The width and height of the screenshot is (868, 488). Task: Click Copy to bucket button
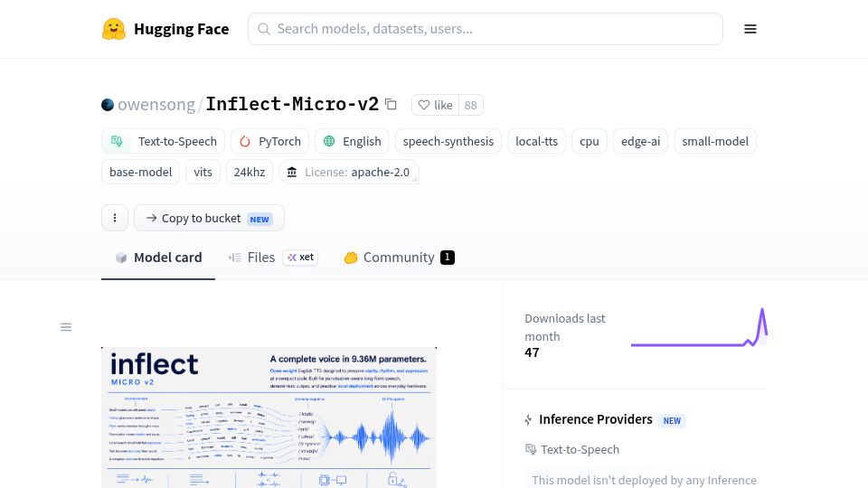(x=209, y=218)
